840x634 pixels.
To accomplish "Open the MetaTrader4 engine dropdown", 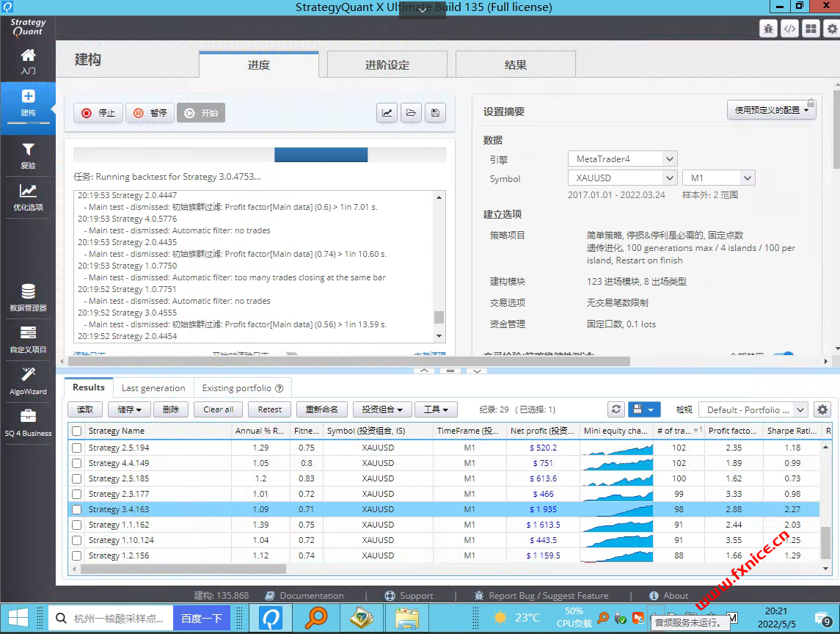I will (x=623, y=158).
